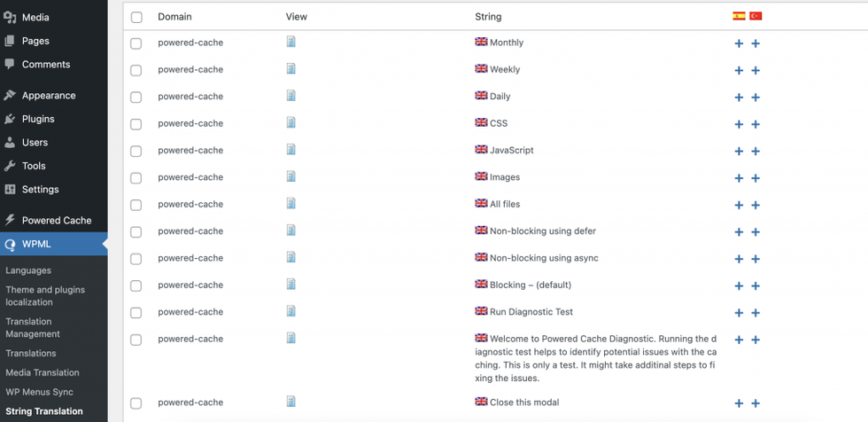
Task: Add Spanish translation for Run Diagnostic Test
Action: 739,313
